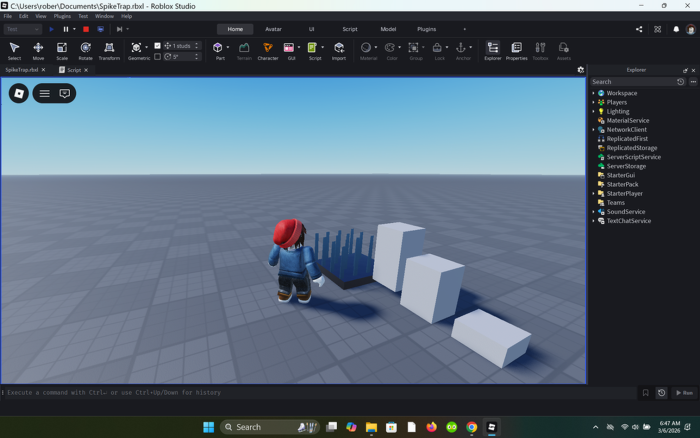The height and width of the screenshot is (438, 700).
Task: Open the Windows Start menu
Action: pyautogui.click(x=208, y=427)
